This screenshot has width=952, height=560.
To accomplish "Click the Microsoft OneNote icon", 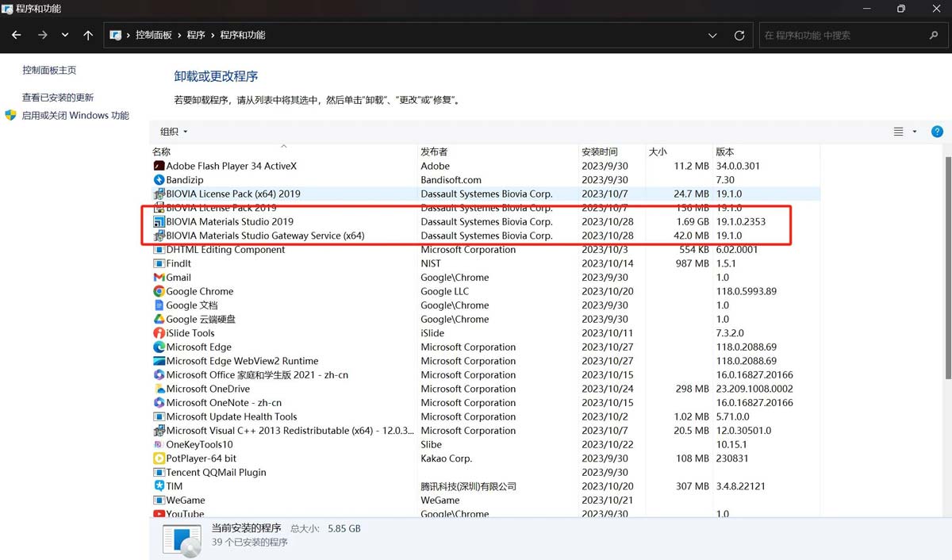I will pyautogui.click(x=159, y=402).
